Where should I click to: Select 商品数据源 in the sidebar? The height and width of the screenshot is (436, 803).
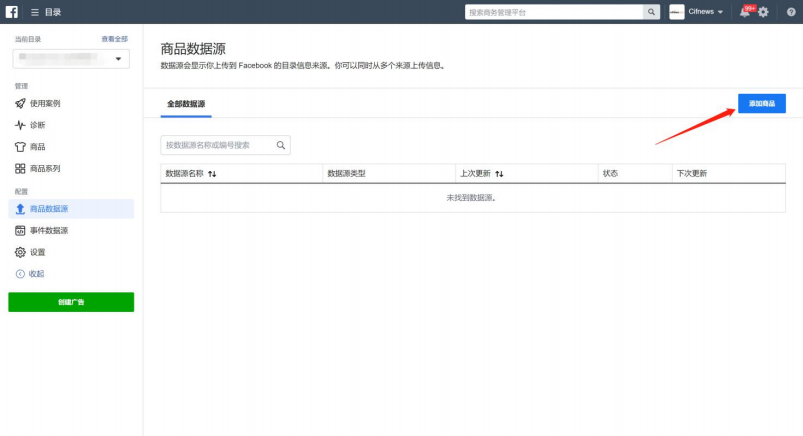(71, 209)
